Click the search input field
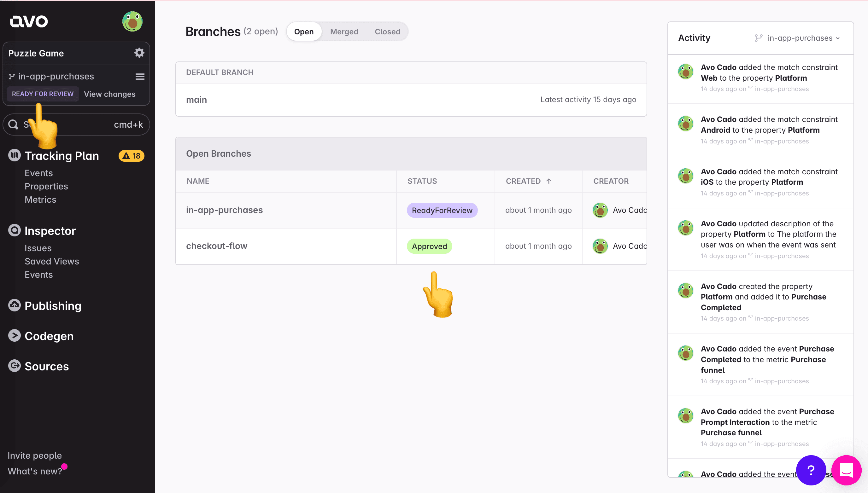Screen dimensions: 868x493 coord(76,124)
